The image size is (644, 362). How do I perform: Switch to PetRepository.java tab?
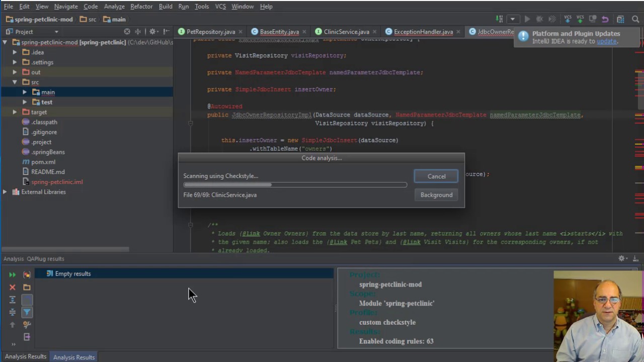click(211, 32)
